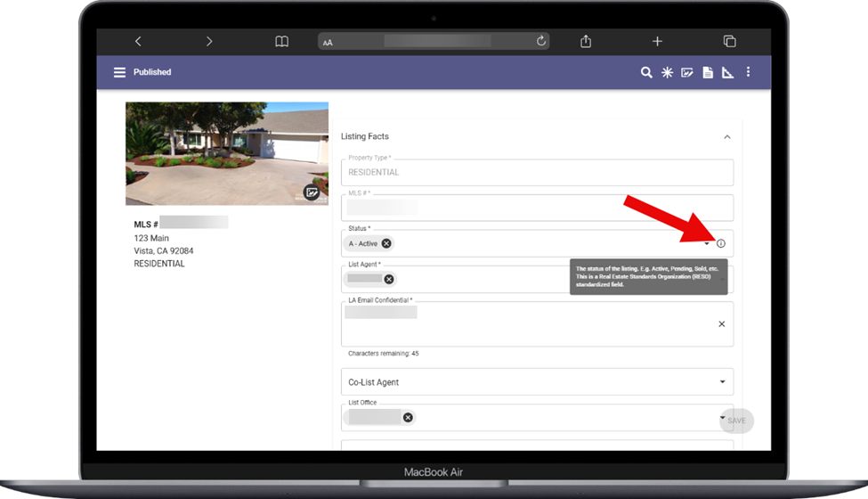
Task: Collapse the Listing Facts section
Action: point(726,137)
